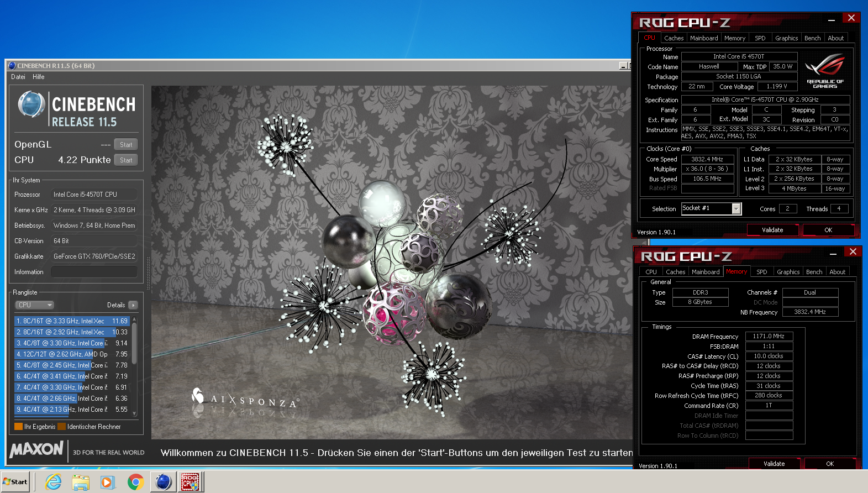Minimize the upper ROG CPU-Z window
The width and height of the screenshot is (868, 493).
pos(832,20)
